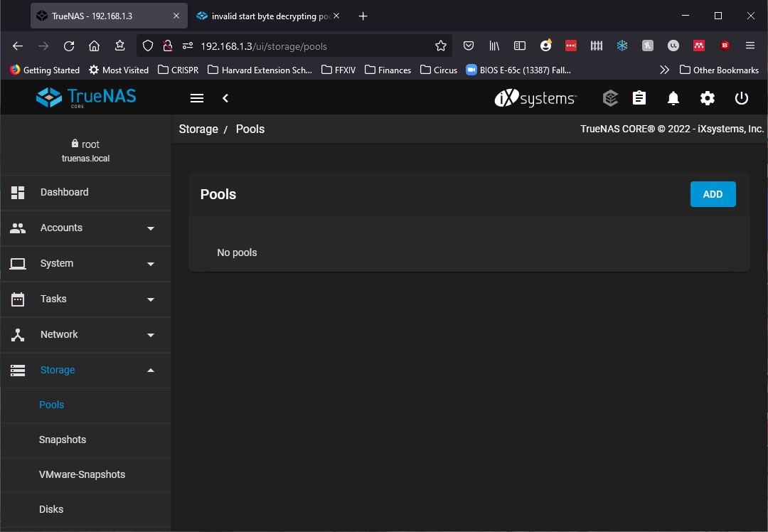768x532 pixels.
Task: Open the Pocket save icon
Action: (x=468, y=46)
